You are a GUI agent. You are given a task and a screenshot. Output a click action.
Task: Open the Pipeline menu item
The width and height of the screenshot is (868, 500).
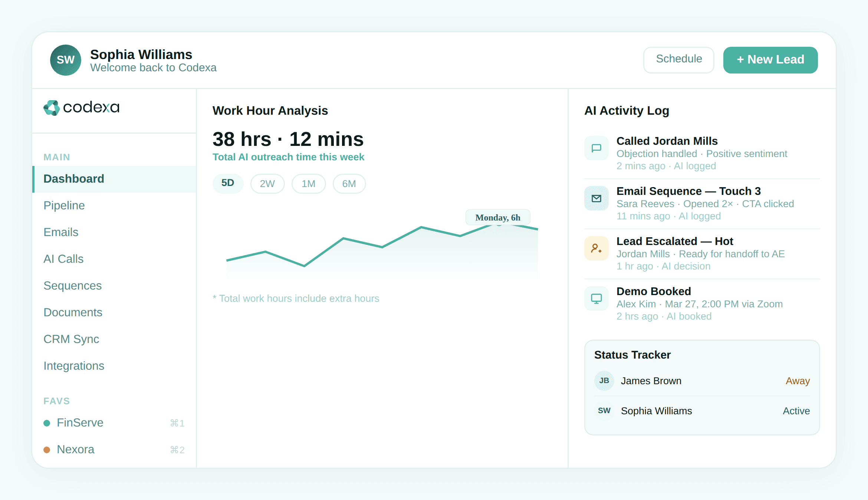[x=64, y=205]
